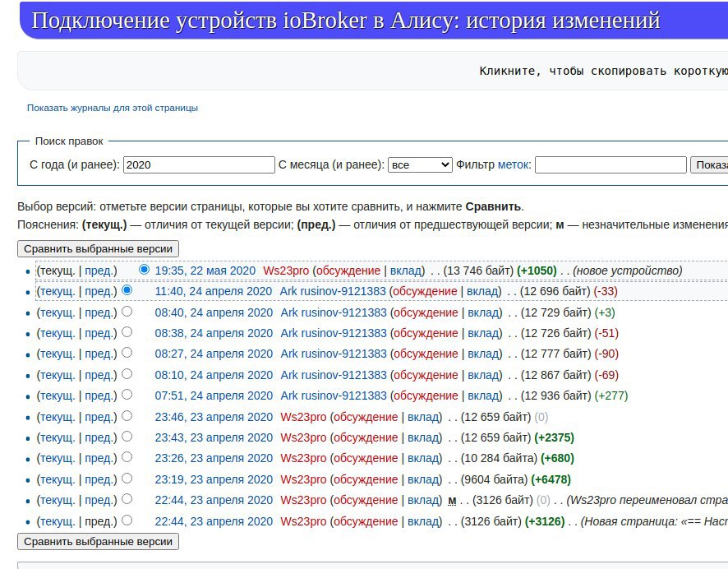Select radio button for 23:26, 23 апреля revision
728x569 pixels.
click(x=127, y=457)
